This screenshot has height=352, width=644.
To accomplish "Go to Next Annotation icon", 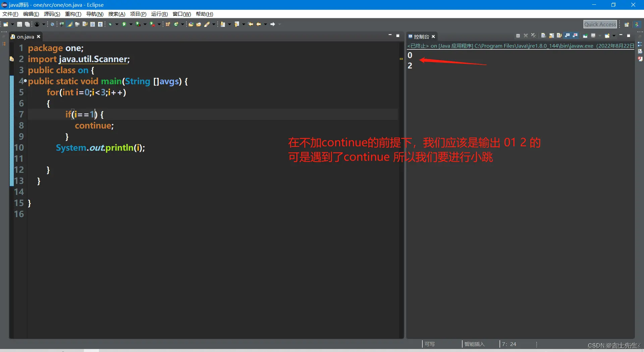I will (223, 24).
